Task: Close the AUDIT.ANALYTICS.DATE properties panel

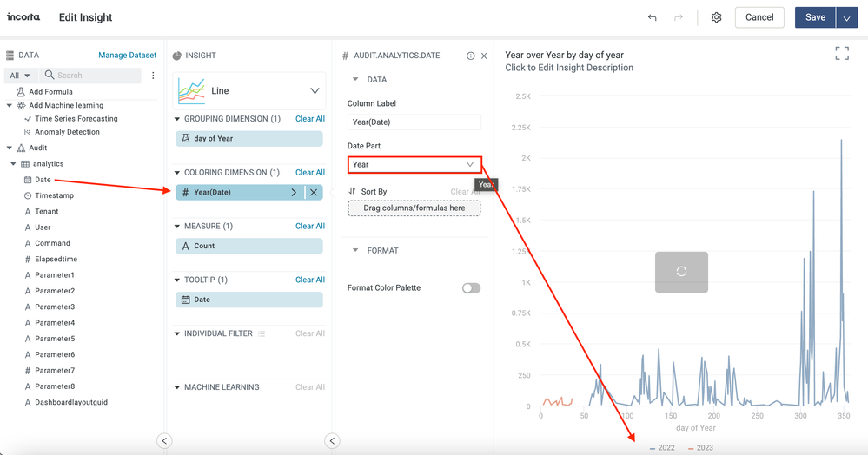Action: pyautogui.click(x=484, y=56)
